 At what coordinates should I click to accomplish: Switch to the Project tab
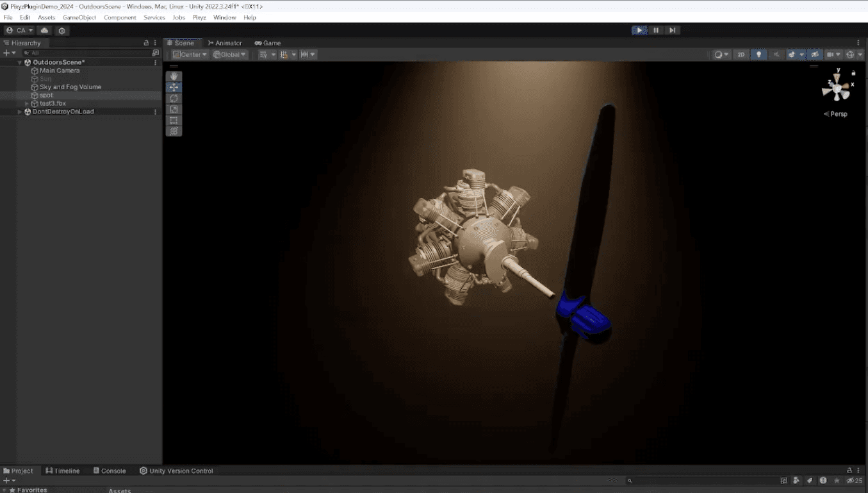point(19,471)
